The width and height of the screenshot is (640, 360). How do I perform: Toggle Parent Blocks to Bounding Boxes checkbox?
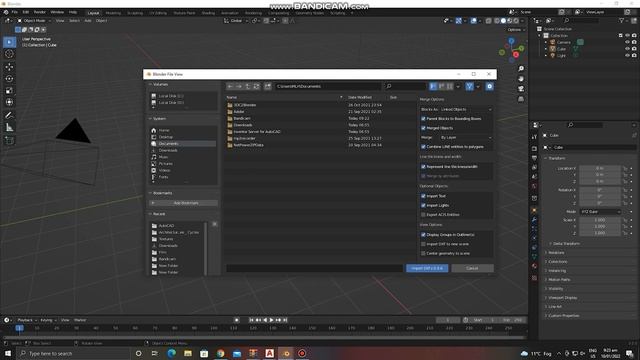pyautogui.click(x=423, y=119)
